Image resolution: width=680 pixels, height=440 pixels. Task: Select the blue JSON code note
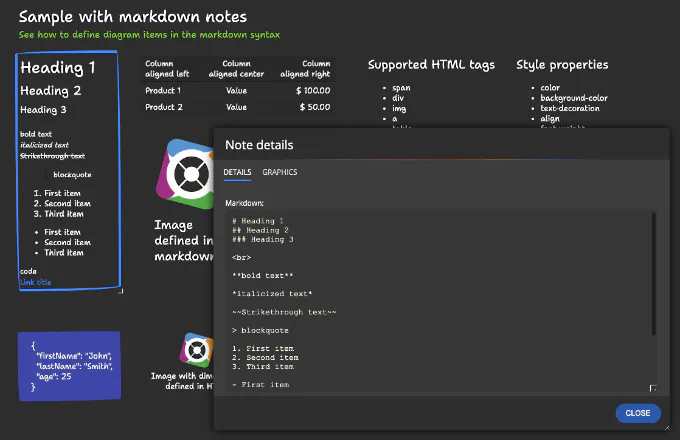tap(69, 366)
